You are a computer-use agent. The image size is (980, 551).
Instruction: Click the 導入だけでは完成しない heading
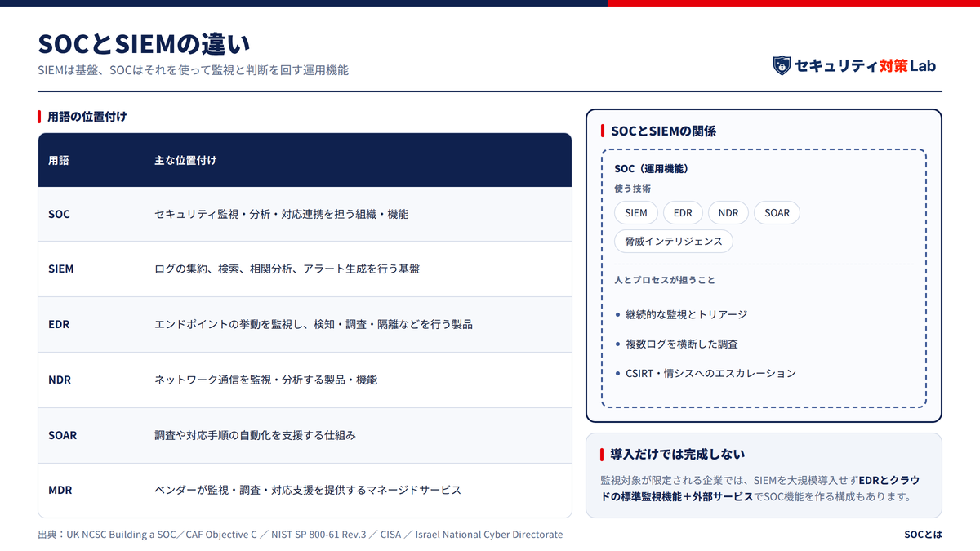[x=677, y=455]
